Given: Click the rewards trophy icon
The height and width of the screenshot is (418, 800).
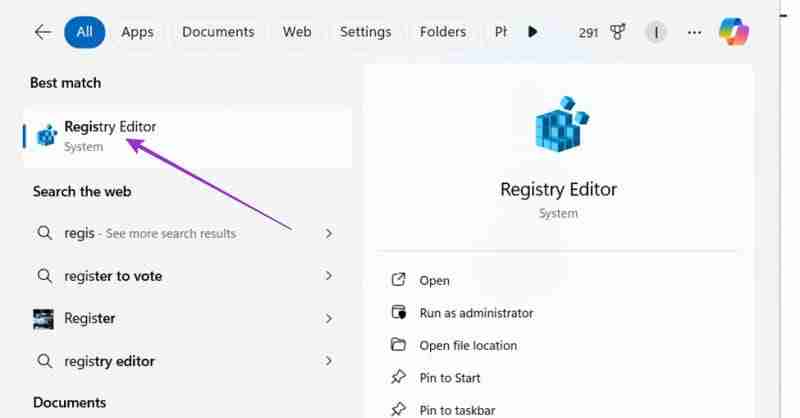Looking at the screenshot, I should pos(617,32).
